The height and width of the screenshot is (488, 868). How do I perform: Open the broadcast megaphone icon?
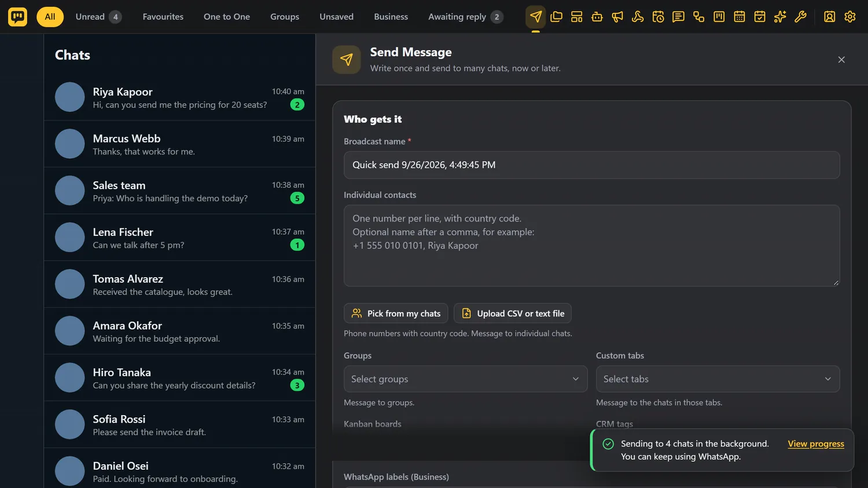617,17
